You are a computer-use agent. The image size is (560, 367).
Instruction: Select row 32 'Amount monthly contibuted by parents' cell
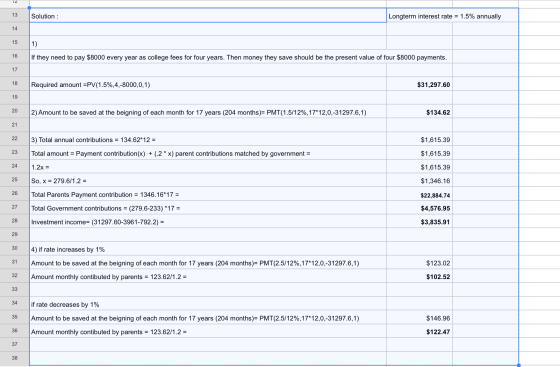[x=208, y=276]
